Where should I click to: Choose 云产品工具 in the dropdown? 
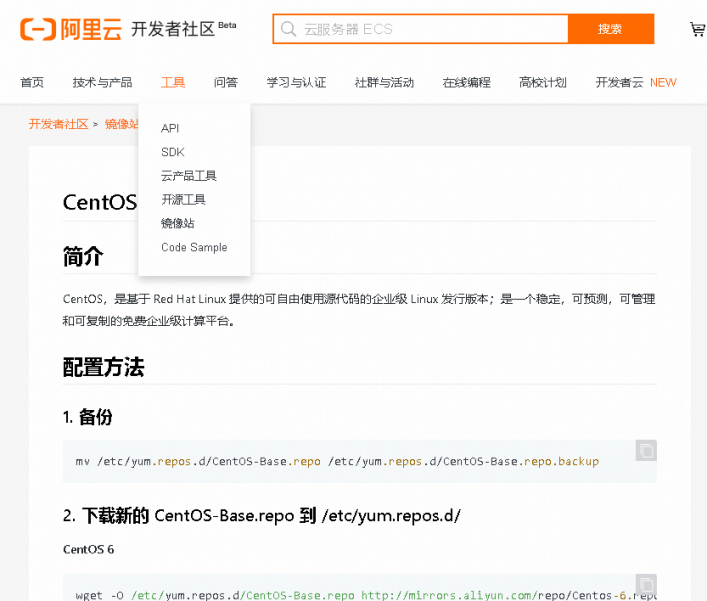point(189,176)
